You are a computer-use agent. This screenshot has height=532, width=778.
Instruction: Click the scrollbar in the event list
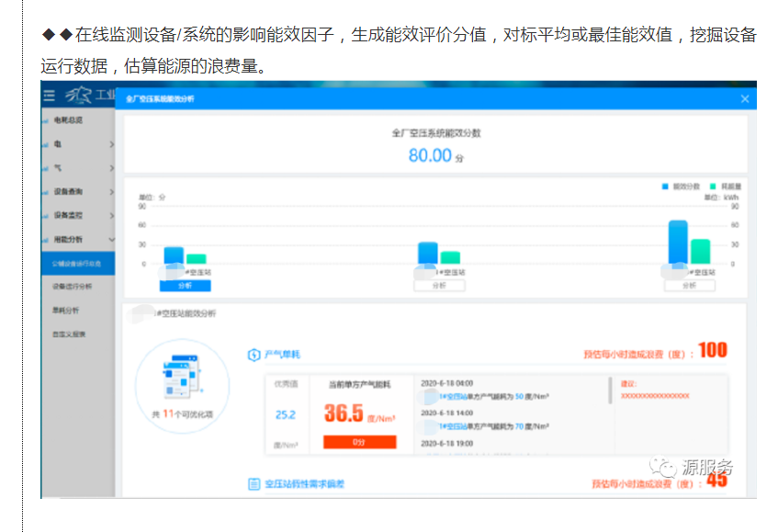610,390
